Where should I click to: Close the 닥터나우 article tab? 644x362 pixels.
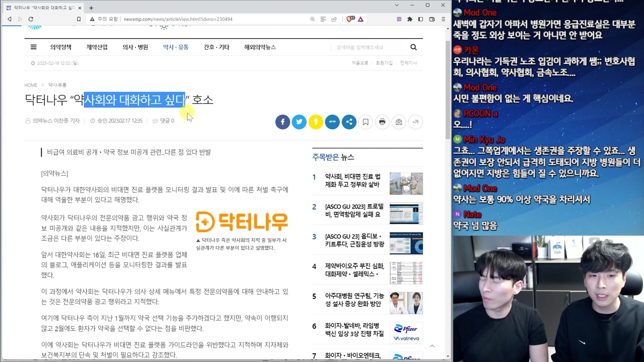pos(80,8)
